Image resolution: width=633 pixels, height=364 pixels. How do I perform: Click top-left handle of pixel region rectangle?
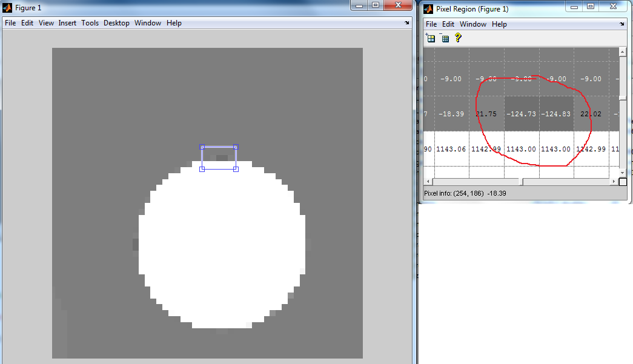coord(202,147)
